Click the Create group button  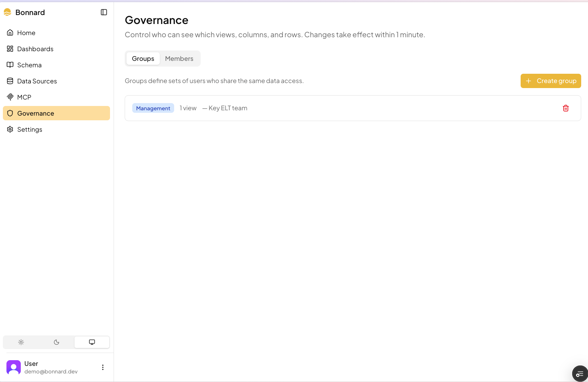(x=551, y=81)
